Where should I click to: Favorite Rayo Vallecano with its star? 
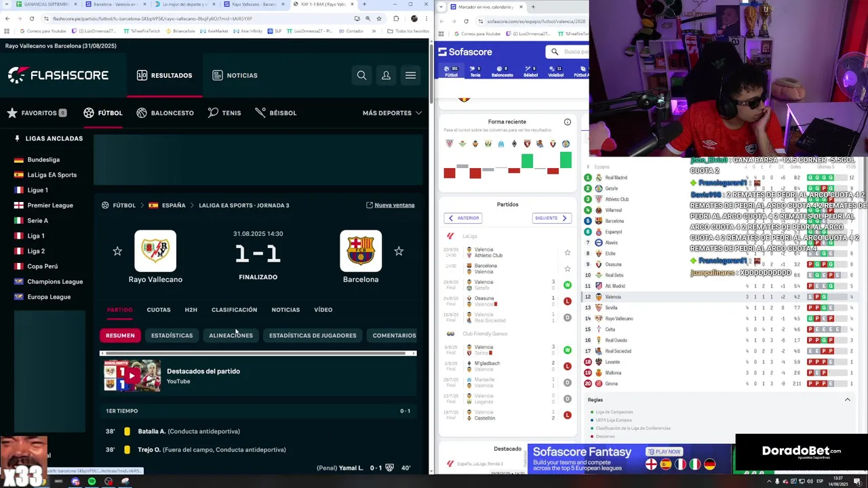click(117, 251)
